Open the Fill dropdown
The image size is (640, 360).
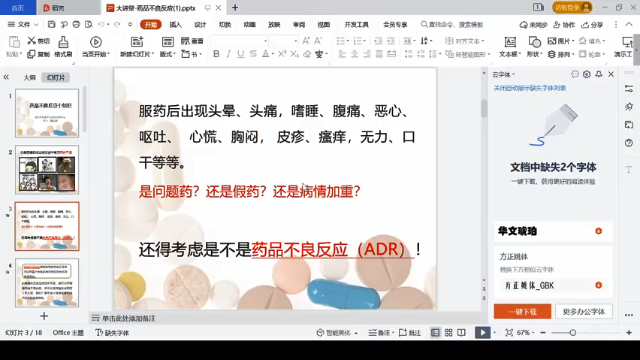592,41
